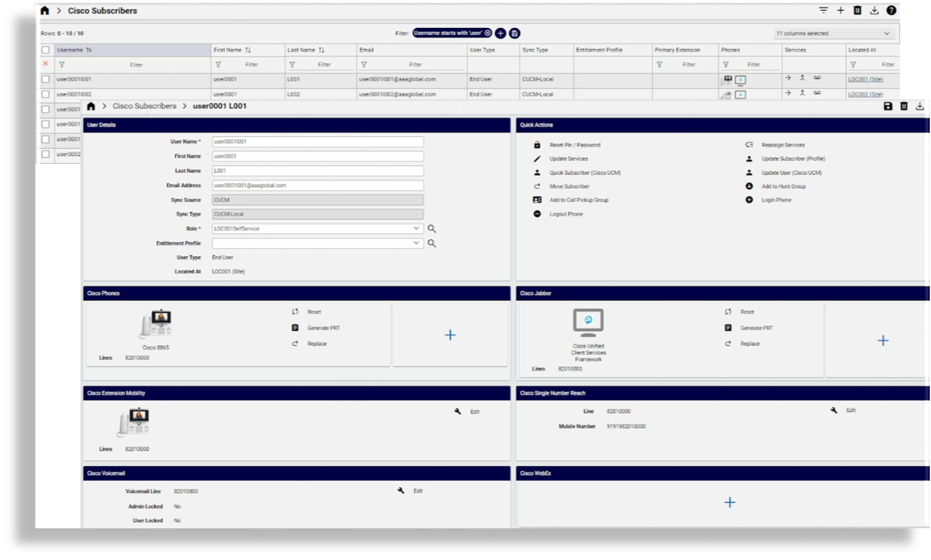The height and width of the screenshot is (560, 931).
Task: Click Move Subscriber quick action
Action: pyautogui.click(x=569, y=186)
